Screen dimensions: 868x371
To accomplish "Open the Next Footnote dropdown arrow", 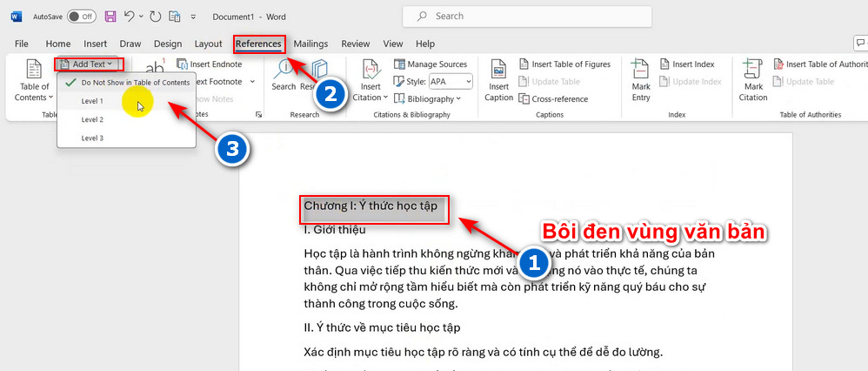I will tap(252, 82).
